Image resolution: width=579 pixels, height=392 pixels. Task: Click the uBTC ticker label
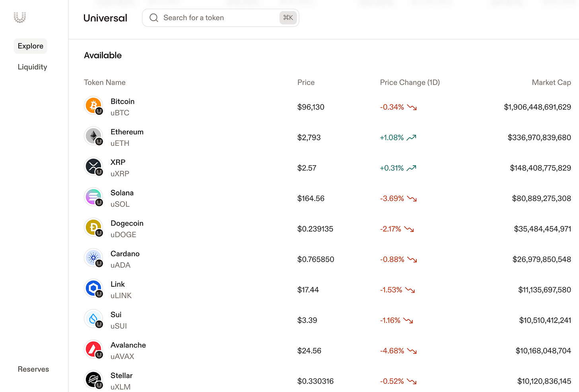pos(120,113)
